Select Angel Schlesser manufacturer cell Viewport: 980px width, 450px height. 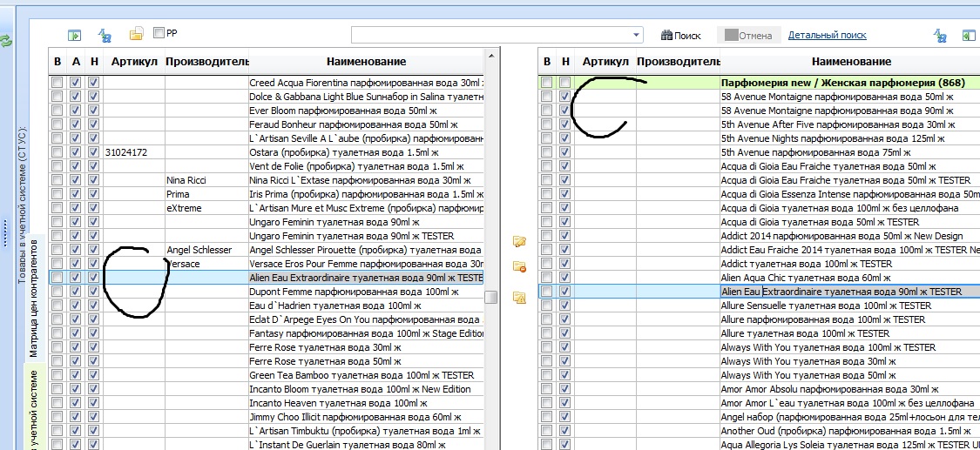tap(206, 250)
